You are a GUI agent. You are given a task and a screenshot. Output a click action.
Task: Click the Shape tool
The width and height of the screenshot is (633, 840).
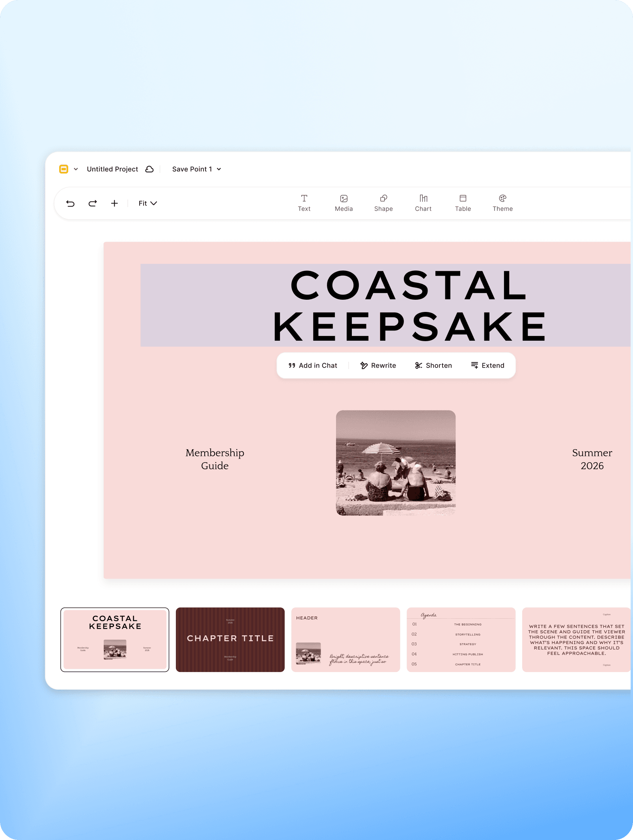coord(383,203)
